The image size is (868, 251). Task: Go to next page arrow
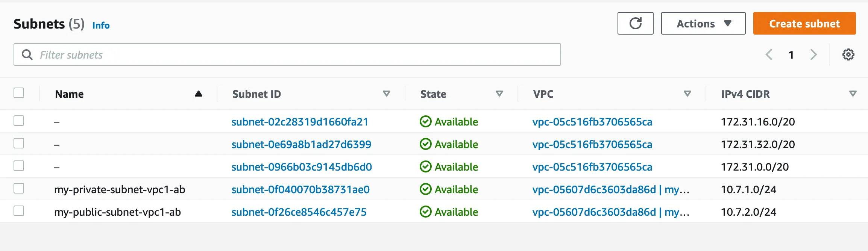click(813, 54)
